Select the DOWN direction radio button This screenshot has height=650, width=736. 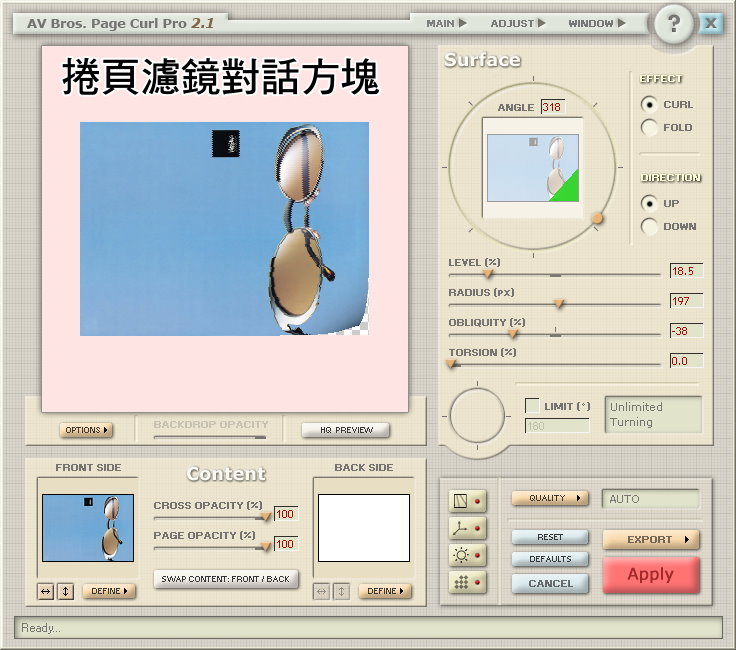(649, 226)
